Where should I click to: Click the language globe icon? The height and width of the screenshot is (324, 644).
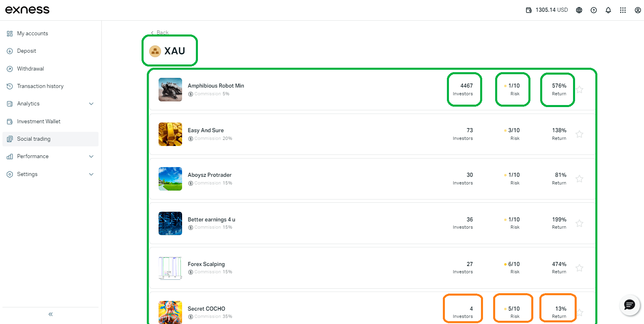tap(579, 10)
